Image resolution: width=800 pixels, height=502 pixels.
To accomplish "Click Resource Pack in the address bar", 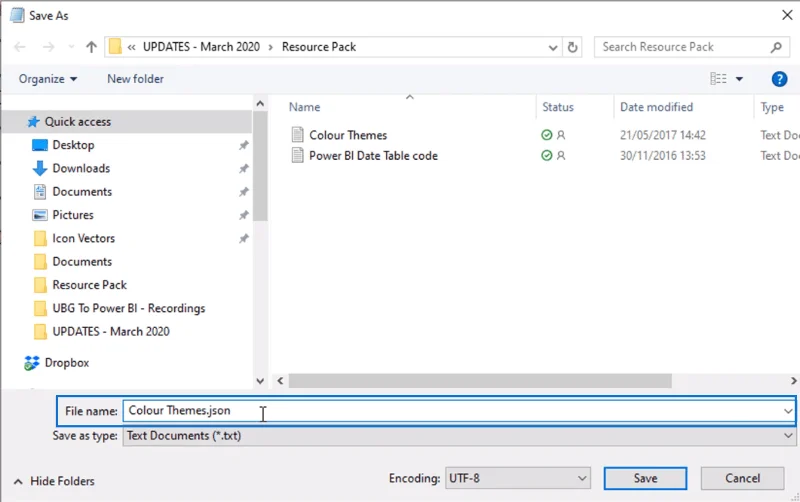I will tap(319, 47).
